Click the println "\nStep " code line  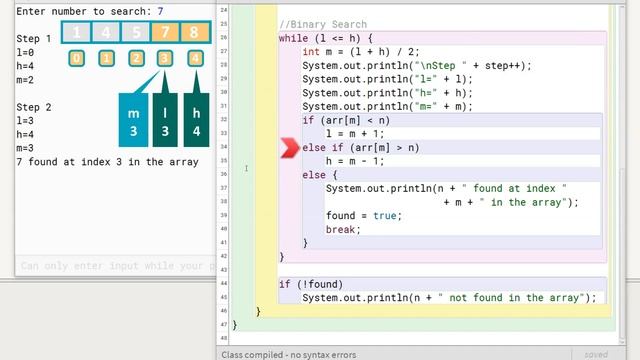coord(417,66)
